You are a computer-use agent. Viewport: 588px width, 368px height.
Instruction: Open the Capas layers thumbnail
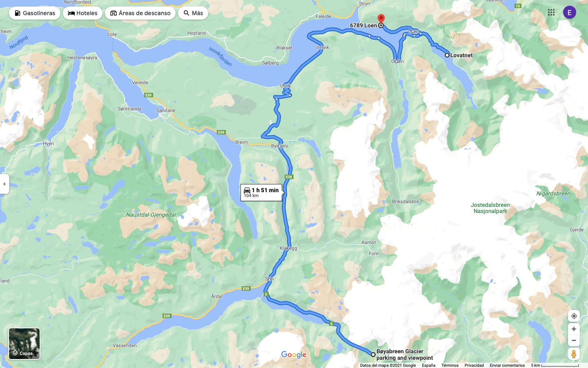(24, 344)
